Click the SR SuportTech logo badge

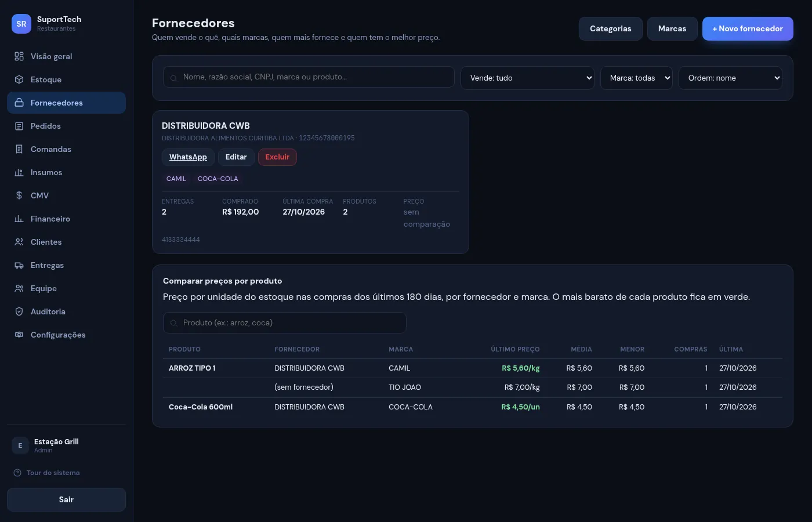(x=21, y=24)
